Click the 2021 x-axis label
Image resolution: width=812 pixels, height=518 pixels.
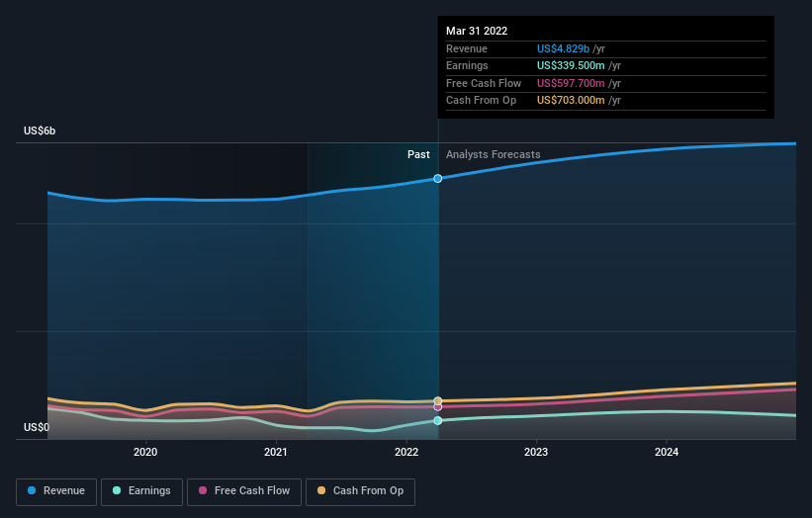coord(276,453)
